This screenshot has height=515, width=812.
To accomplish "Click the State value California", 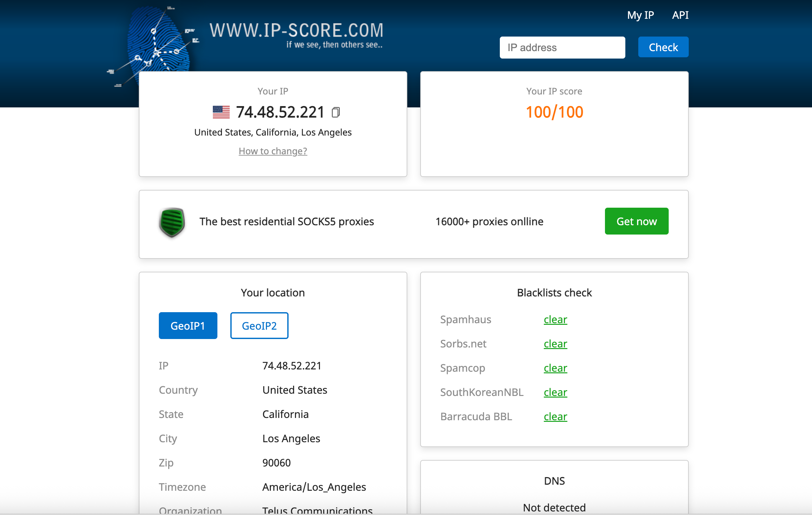I will pyautogui.click(x=285, y=414).
